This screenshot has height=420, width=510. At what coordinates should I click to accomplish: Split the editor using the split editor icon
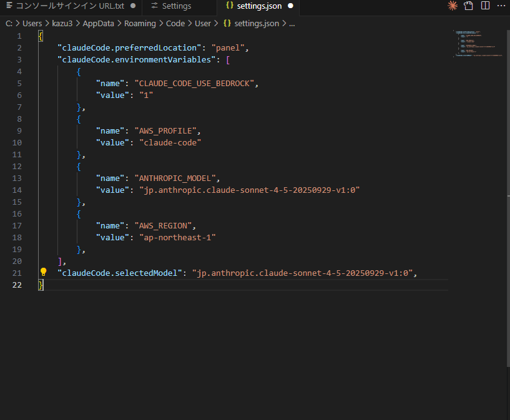(485, 6)
